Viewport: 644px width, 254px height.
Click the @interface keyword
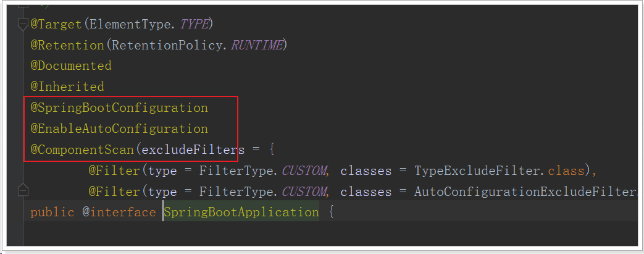(x=119, y=213)
